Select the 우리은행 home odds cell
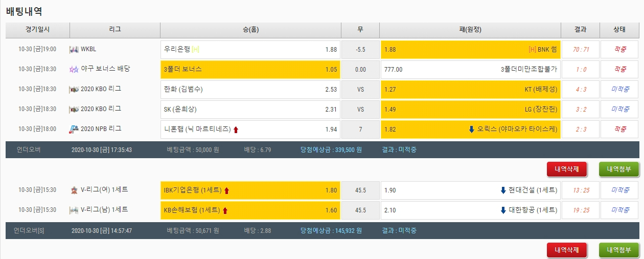The image size is (644, 259). coord(250,50)
